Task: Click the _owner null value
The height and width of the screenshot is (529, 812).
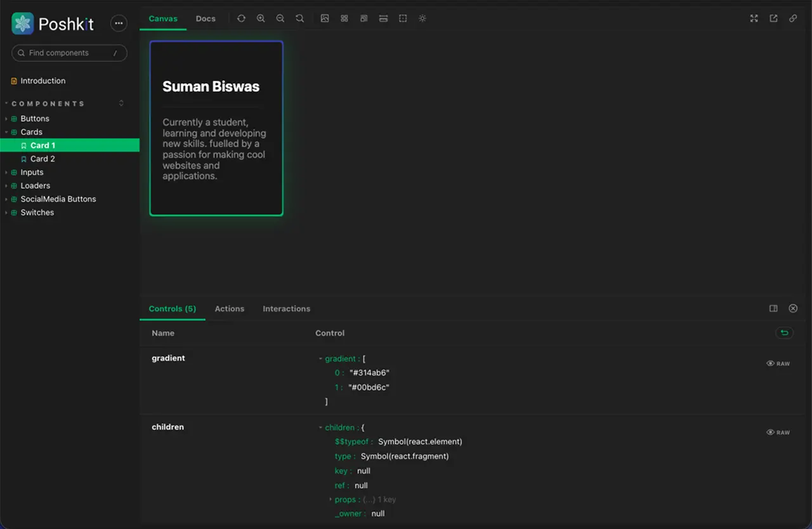Action: 378,514
